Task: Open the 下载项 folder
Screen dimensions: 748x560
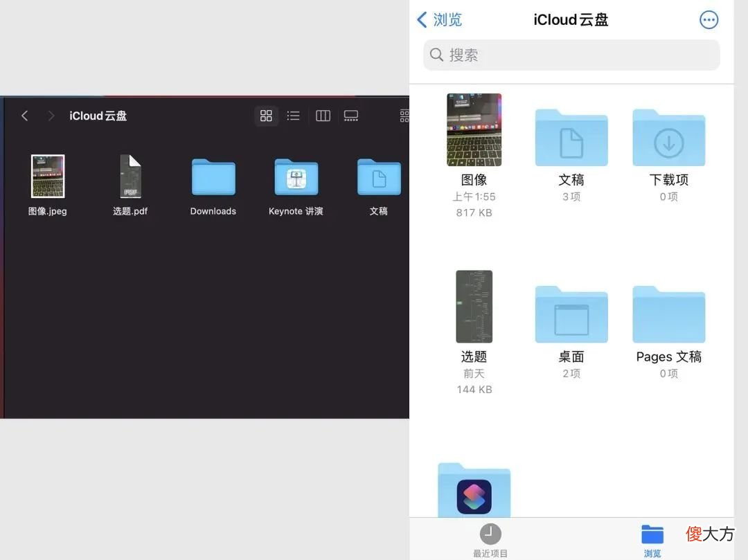Action: tap(669, 138)
